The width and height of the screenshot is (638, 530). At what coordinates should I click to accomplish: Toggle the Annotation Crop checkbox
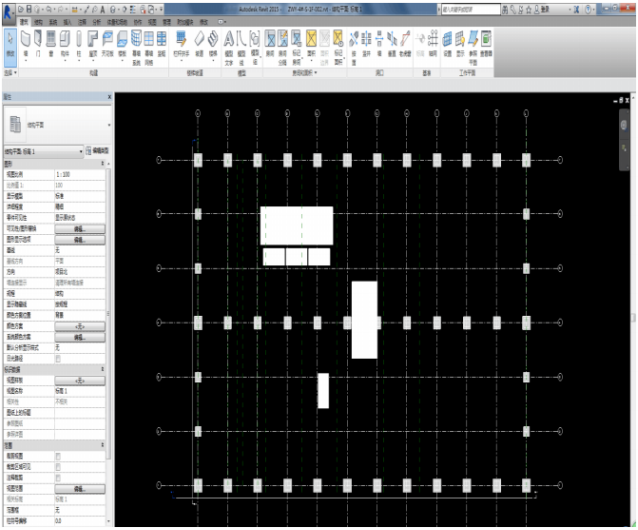pos(58,476)
